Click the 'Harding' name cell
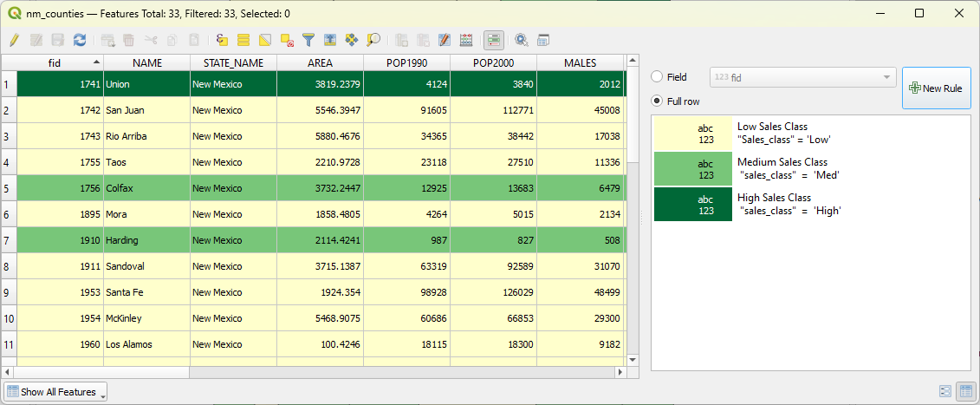The image size is (980, 405). (147, 240)
